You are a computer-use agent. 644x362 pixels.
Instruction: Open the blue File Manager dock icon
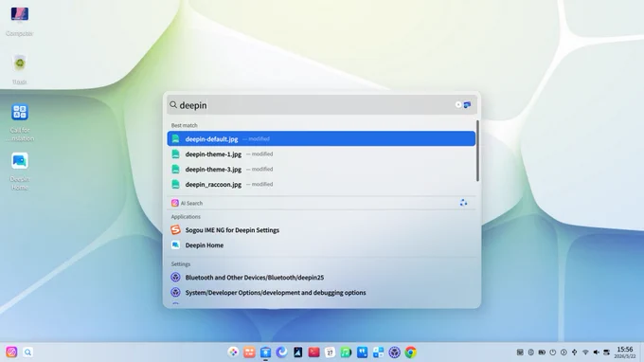(x=265, y=353)
